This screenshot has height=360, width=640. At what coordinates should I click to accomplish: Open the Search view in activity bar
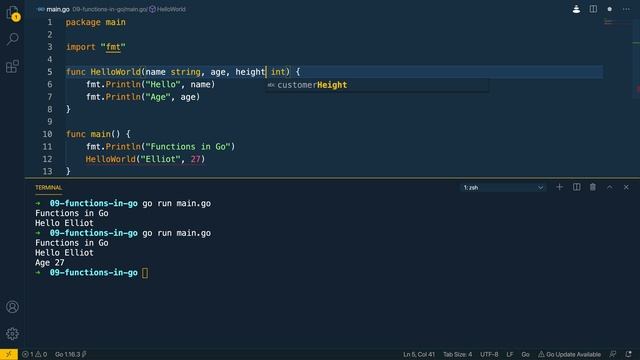click(x=12, y=39)
